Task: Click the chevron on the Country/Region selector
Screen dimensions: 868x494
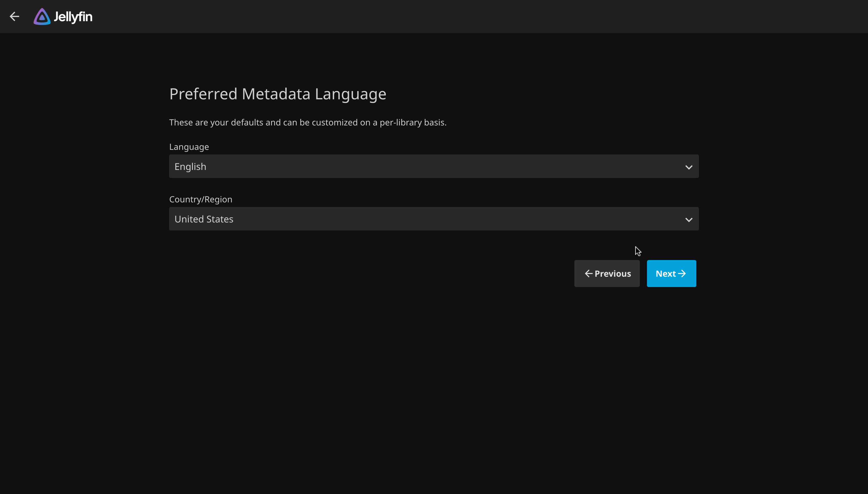Action: [689, 219]
